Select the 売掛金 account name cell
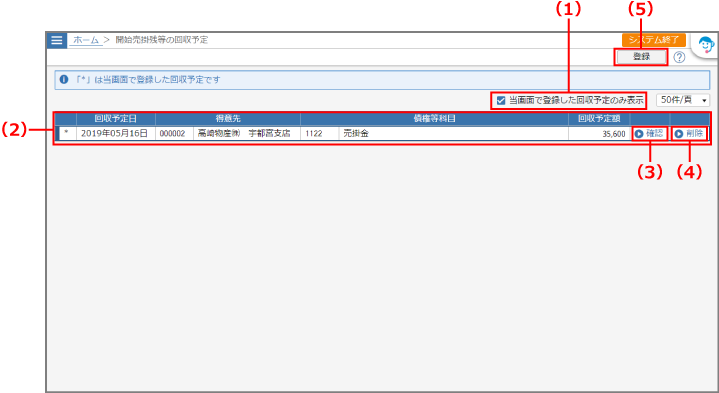 [x=454, y=133]
